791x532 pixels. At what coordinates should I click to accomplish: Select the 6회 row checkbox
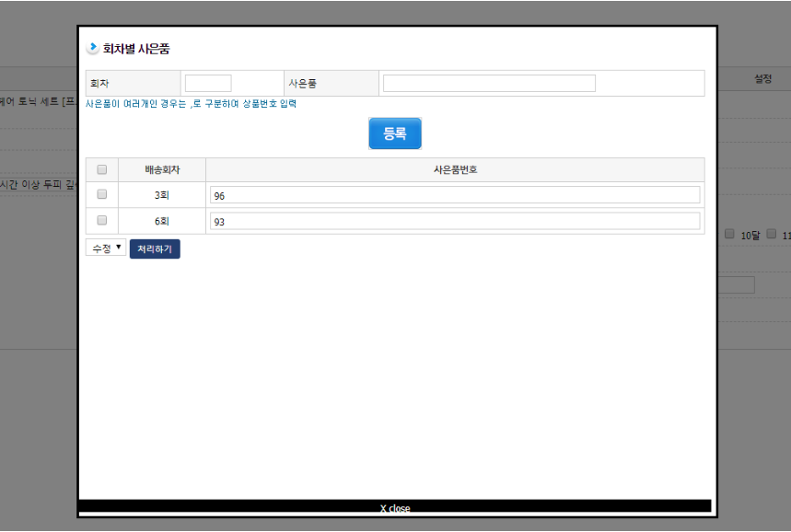[x=102, y=221]
